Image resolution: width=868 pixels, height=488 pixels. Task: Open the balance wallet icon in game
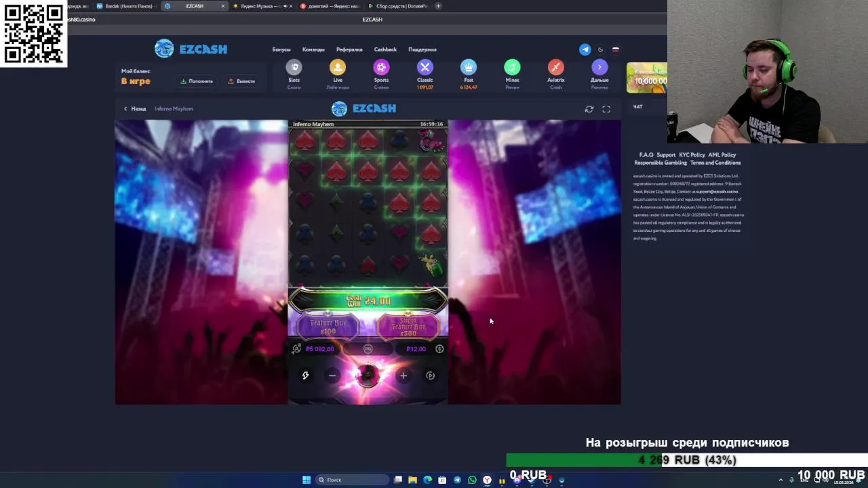click(x=296, y=349)
